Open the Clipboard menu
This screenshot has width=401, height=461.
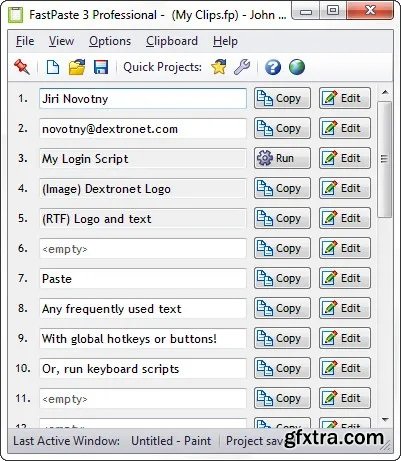point(172,41)
